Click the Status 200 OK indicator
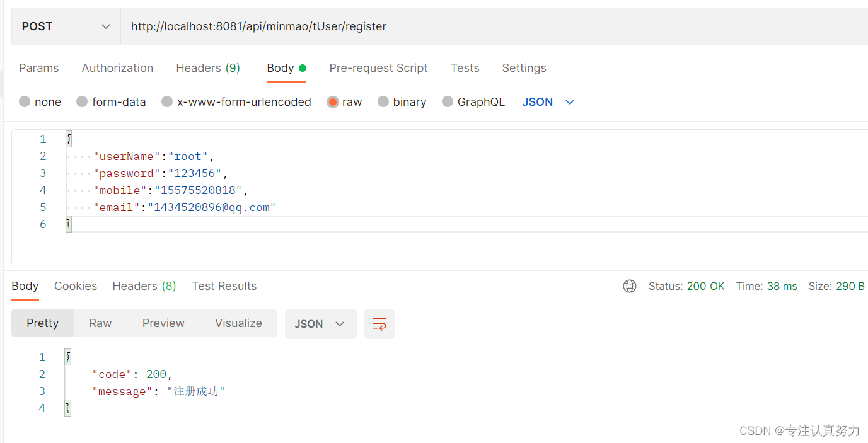Screen dimensions: 868x443 coord(686,286)
